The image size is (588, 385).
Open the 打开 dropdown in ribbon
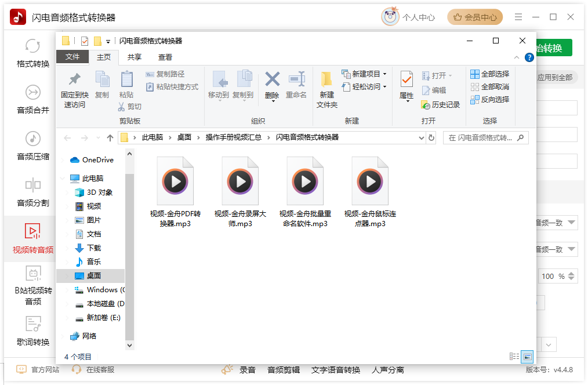(437, 76)
